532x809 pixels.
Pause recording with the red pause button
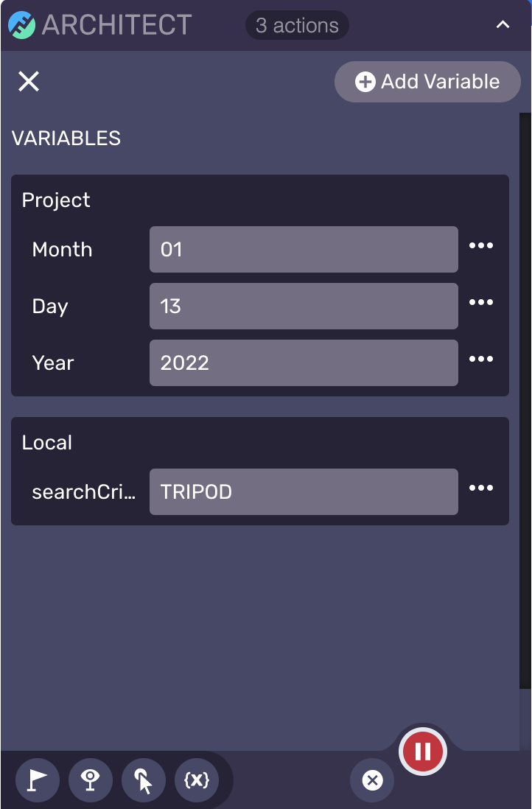click(x=423, y=752)
